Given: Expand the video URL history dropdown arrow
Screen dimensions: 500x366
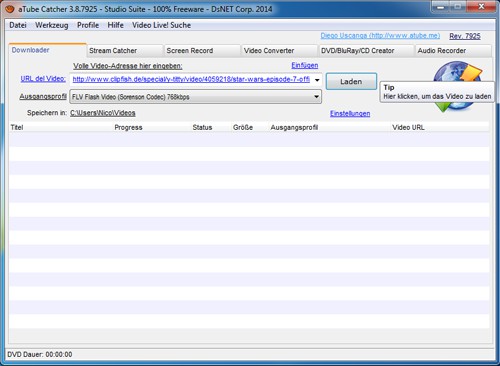Looking at the screenshot, I should (317, 80).
